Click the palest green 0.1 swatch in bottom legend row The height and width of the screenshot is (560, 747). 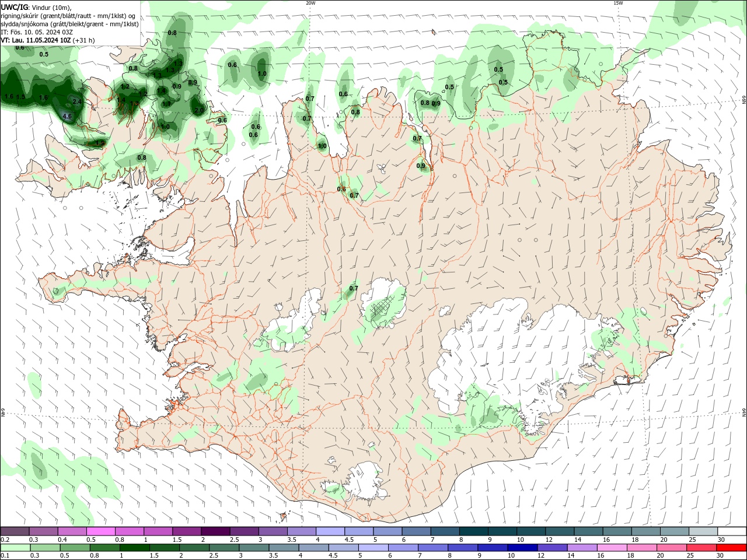click(15, 548)
